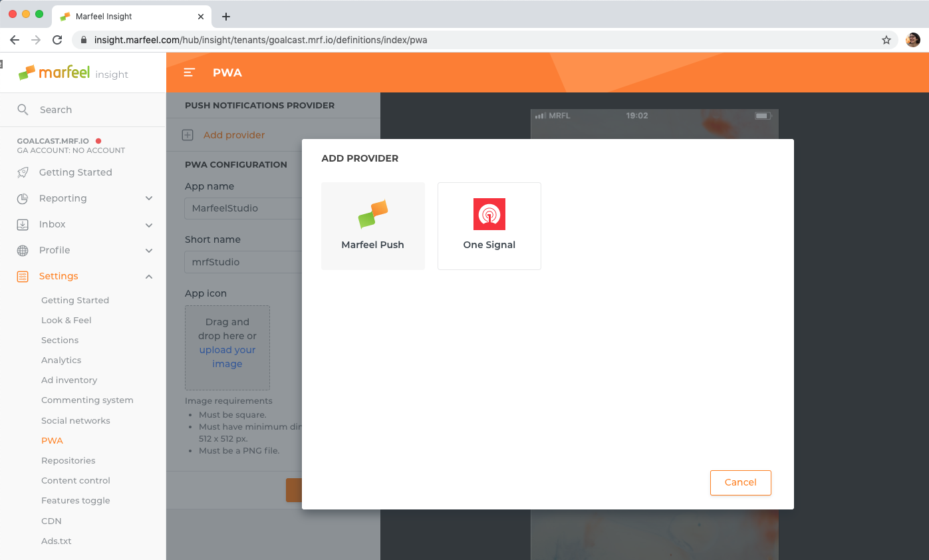Click the Marfeel Push logo icon
Screen dimensions: 929x560
point(373,214)
